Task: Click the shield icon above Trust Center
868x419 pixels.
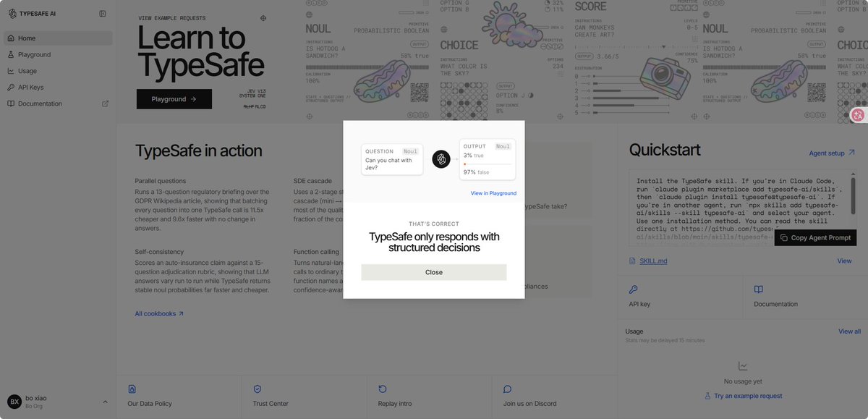Action: pyautogui.click(x=257, y=389)
